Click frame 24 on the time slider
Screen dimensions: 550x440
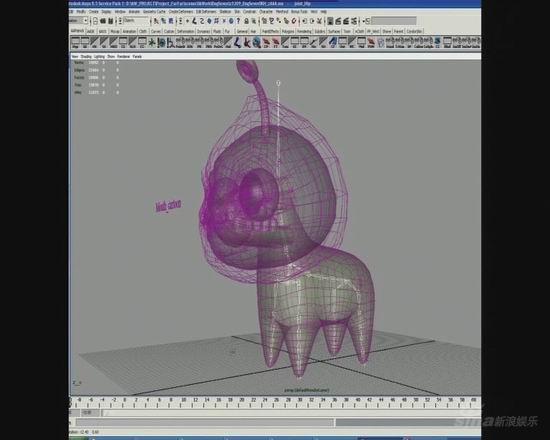pos(265,401)
